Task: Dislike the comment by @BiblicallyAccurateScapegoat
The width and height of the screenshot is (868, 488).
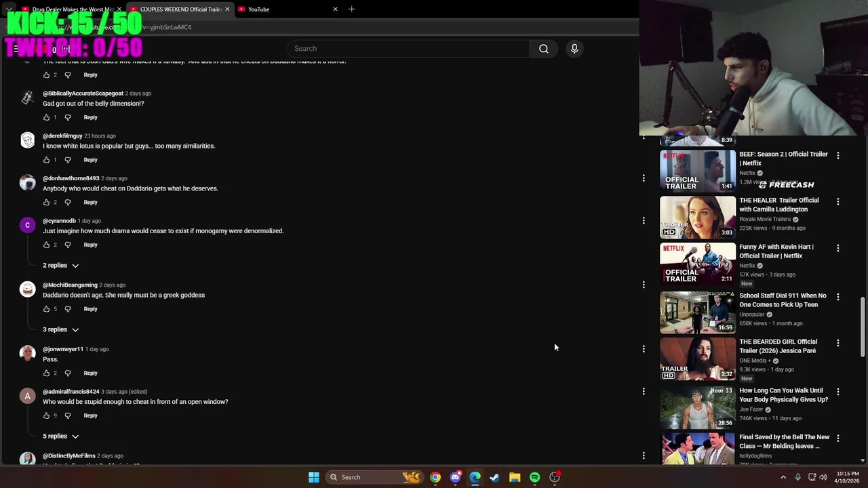Action: (68, 117)
